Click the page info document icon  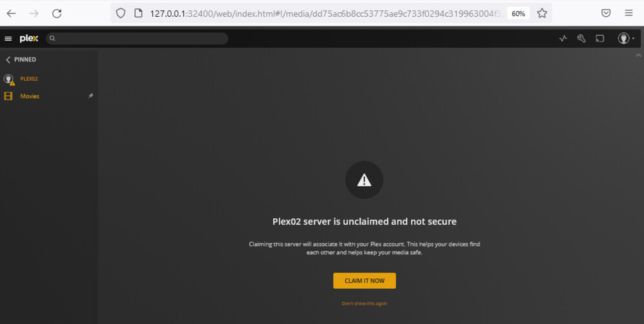pyautogui.click(x=138, y=13)
